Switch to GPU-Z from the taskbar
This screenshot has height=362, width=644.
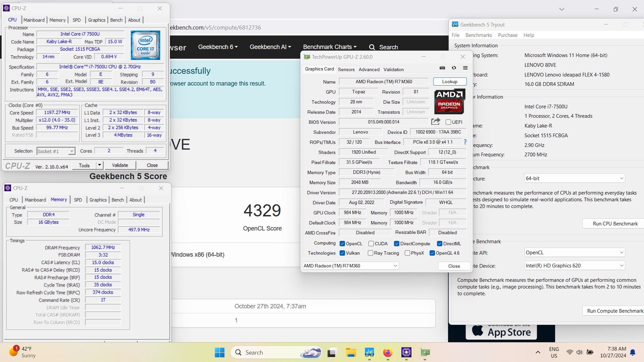(425, 352)
